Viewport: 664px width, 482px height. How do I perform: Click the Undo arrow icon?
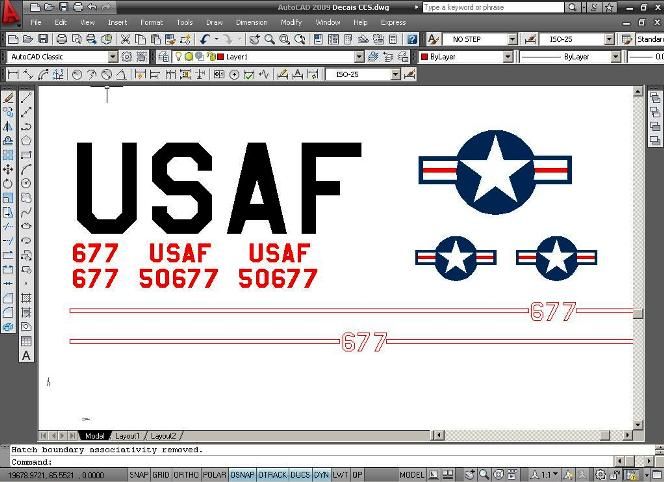click(x=205, y=39)
